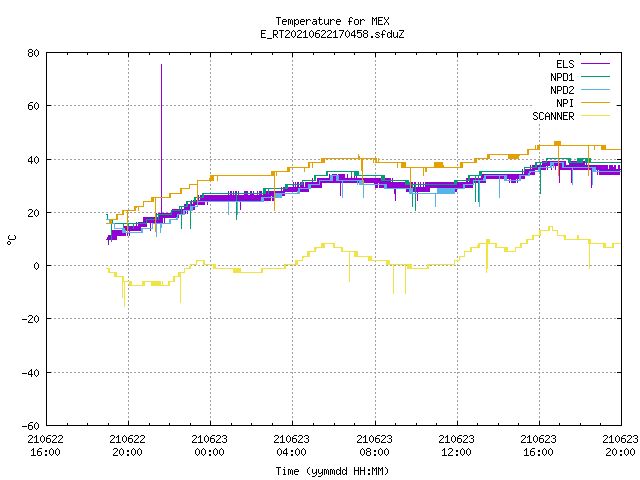Screen dimensions: 640x480
Task: Click the x-axis label 210623 20:00
Action: (x=620, y=446)
